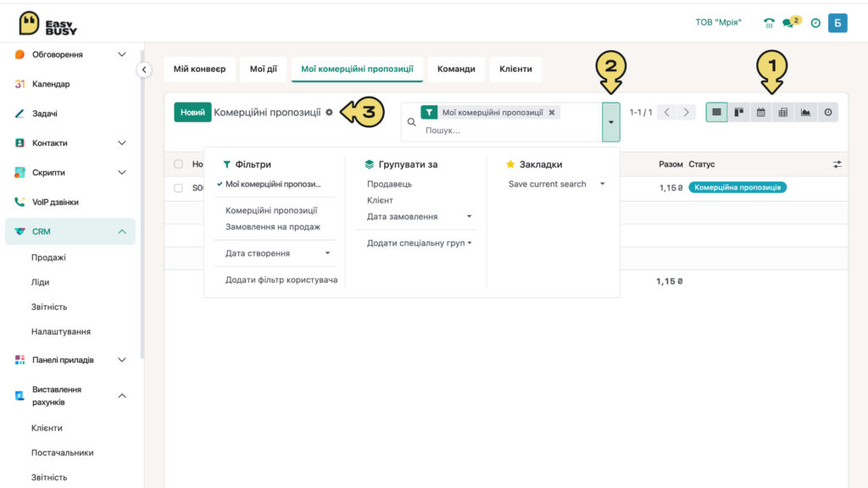Click into the Пошук... search field
The image size is (868, 488).
512,130
